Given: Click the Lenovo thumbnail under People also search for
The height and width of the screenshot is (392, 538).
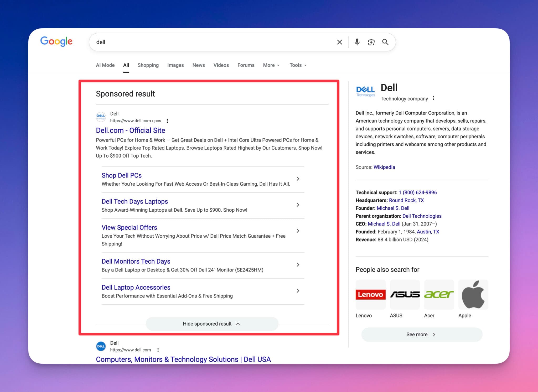Looking at the screenshot, I should point(370,294).
